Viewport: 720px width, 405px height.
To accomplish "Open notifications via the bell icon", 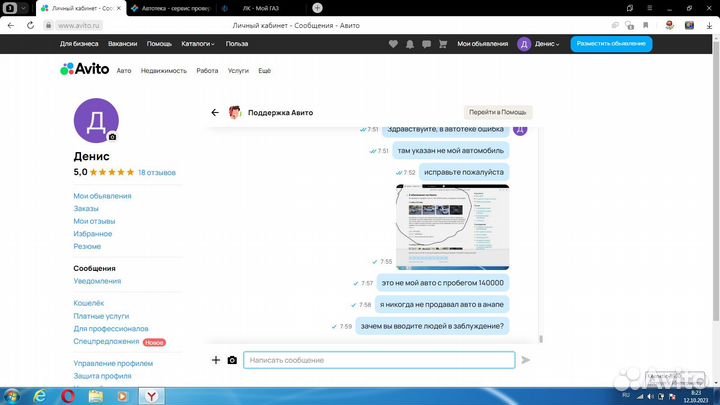I will pyautogui.click(x=410, y=44).
